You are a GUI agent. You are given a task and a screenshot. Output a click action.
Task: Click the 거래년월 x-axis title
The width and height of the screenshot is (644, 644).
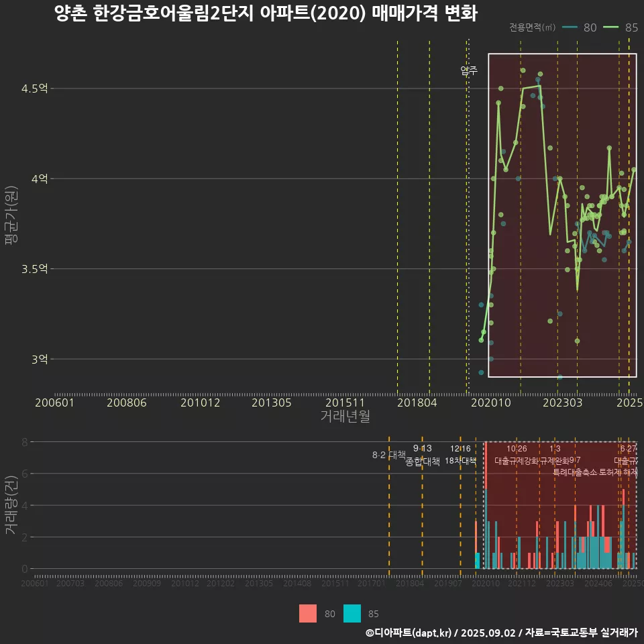(345, 417)
